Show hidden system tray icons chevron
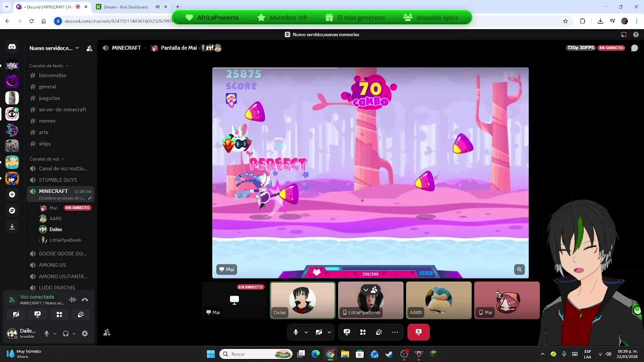644x362 pixels. pyautogui.click(x=542, y=354)
